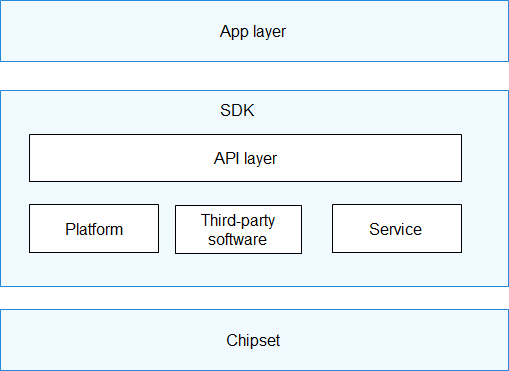Select the API layer rectangle

coord(245,158)
